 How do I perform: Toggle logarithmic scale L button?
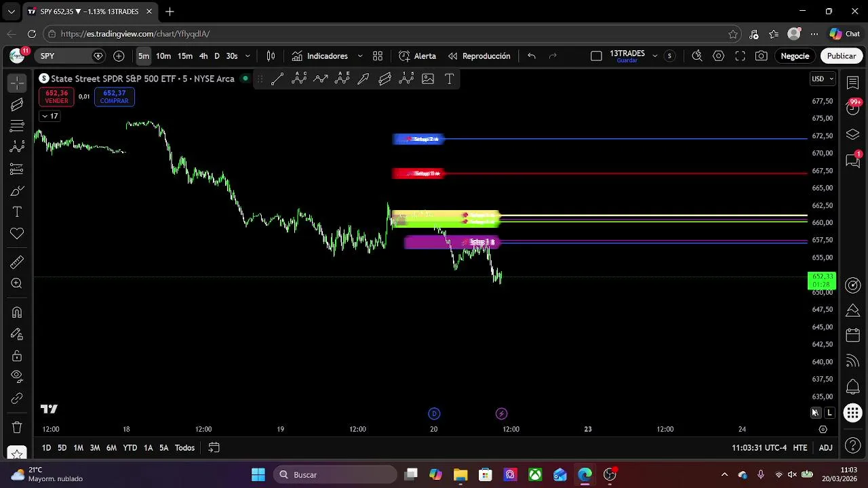(x=829, y=413)
